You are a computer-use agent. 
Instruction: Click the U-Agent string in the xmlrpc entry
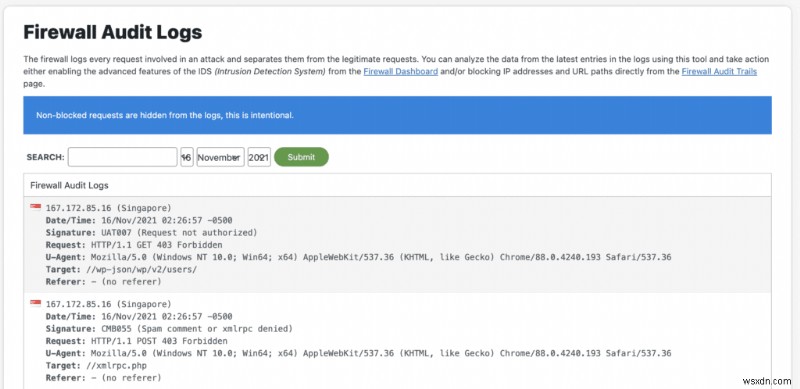point(381,353)
